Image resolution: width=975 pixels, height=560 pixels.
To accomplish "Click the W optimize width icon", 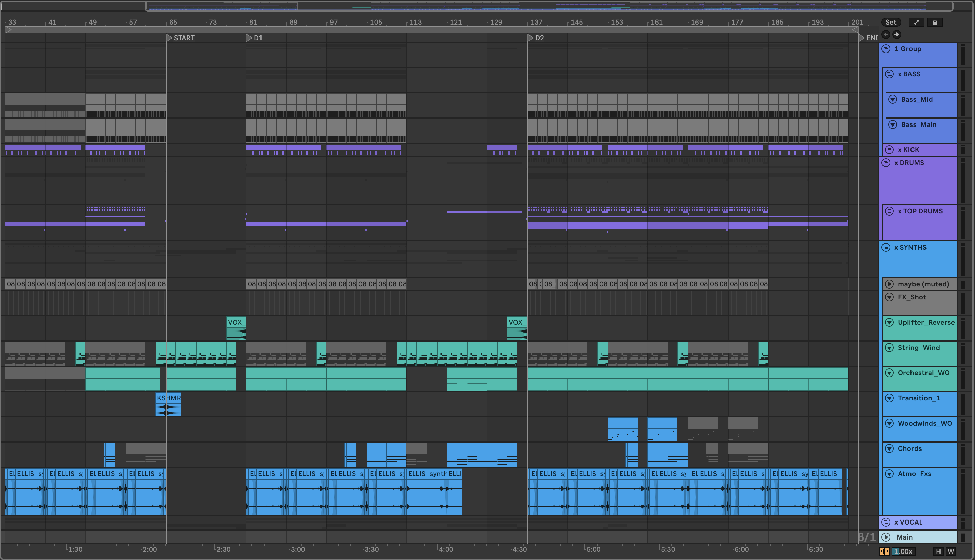I will (x=951, y=551).
